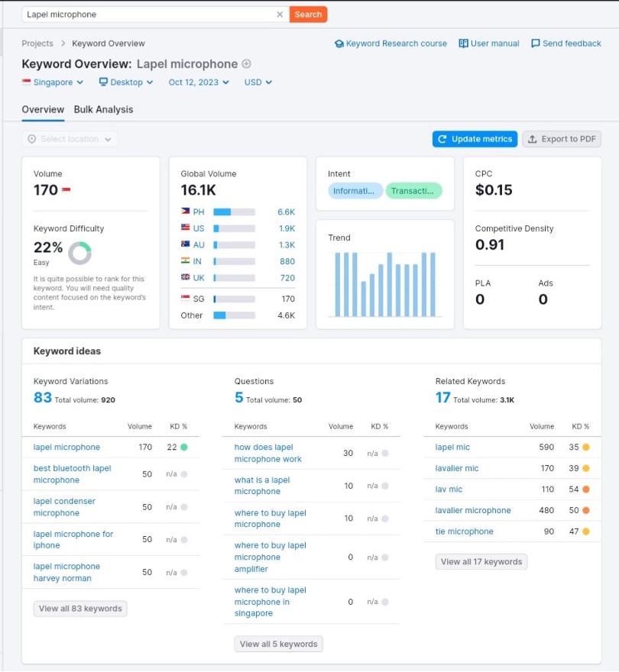The image size is (619, 672).
Task: Open the USD currency dropdown
Action: pos(258,82)
